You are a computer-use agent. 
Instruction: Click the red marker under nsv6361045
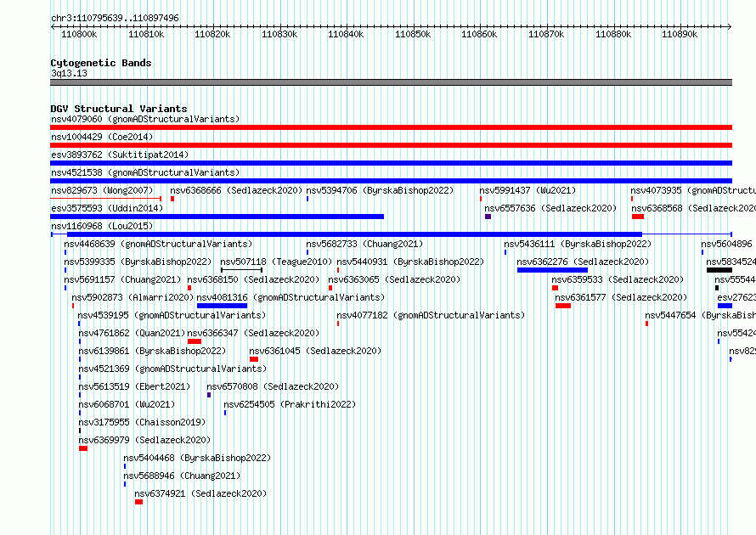point(254,359)
